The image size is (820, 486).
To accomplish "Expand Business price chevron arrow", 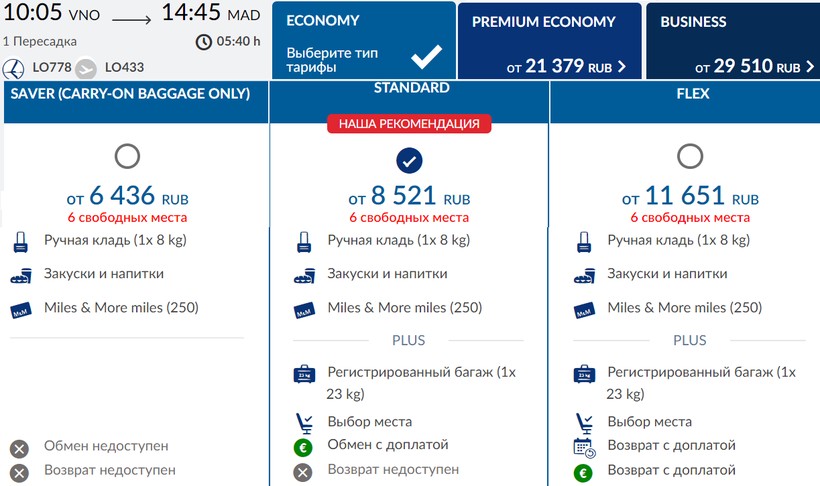I will coord(809,67).
